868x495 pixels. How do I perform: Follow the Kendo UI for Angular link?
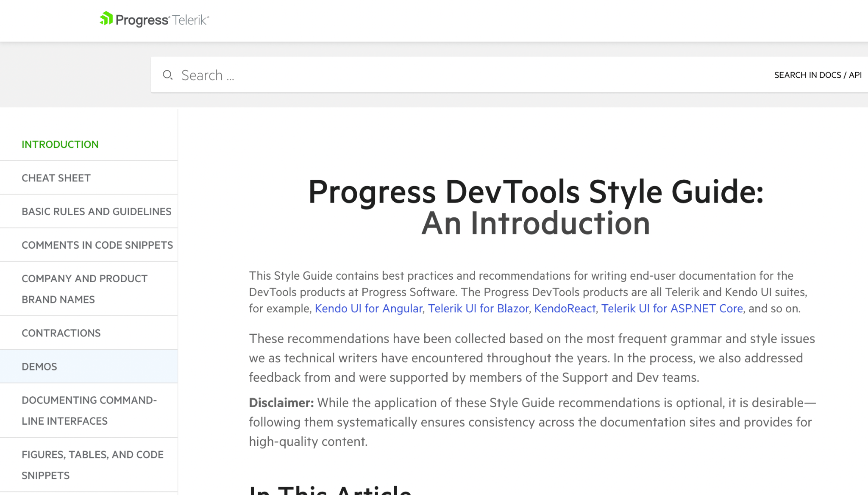(x=368, y=309)
